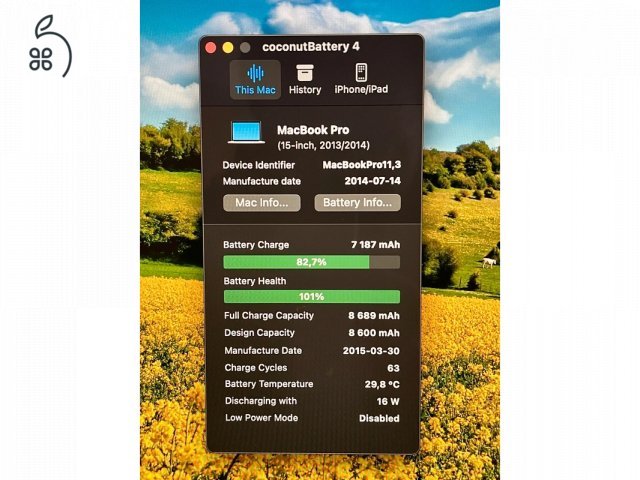Viewport: 640px width, 480px height.
Task: Click the 8 600 mAh design capacity value
Action: [x=374, y=333]
